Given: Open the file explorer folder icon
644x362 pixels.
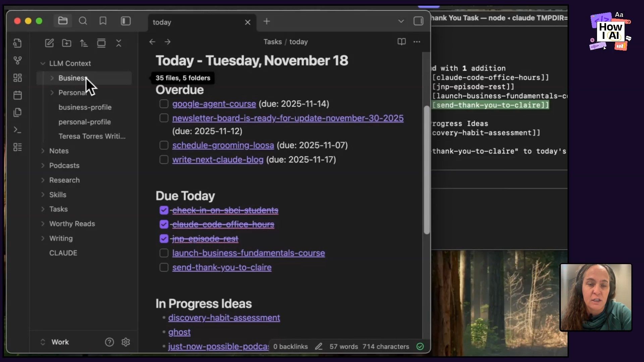Looking at the screenshot, I should 63,21.
